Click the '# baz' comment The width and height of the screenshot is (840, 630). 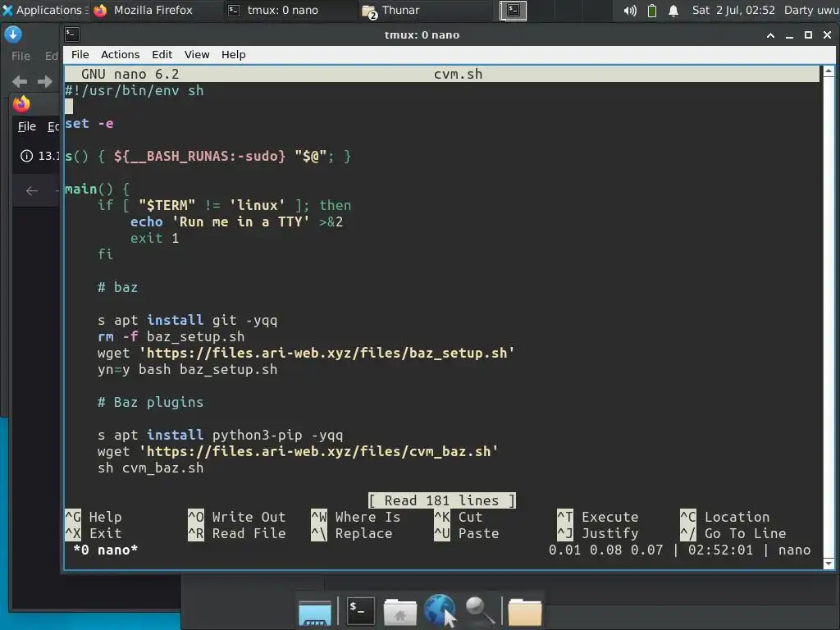tap(118, 288)
